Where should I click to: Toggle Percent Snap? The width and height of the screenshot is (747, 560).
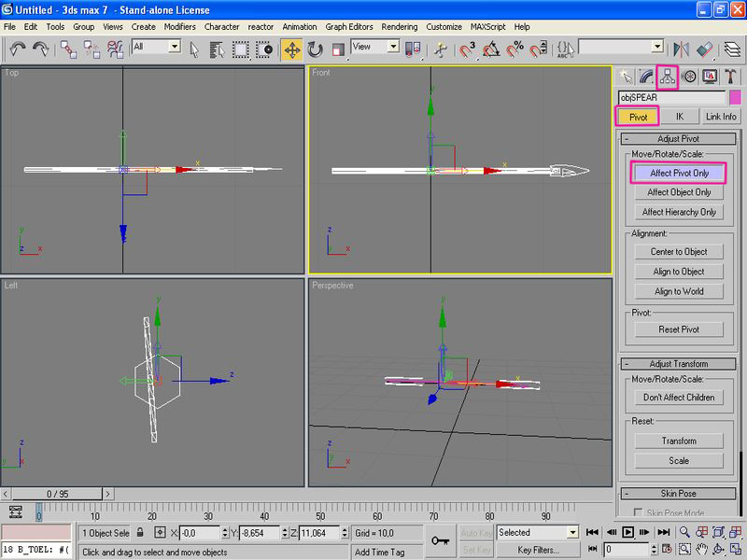(515, 49)
